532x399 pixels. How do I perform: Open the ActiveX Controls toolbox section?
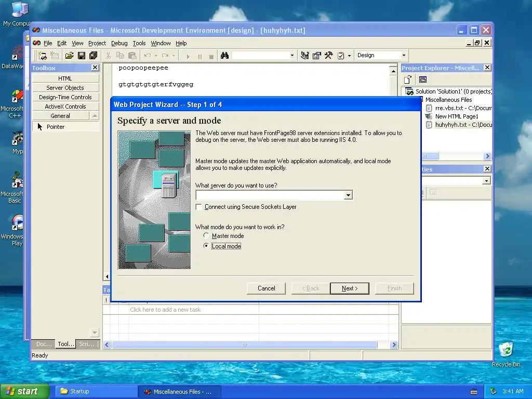[65, 107]
